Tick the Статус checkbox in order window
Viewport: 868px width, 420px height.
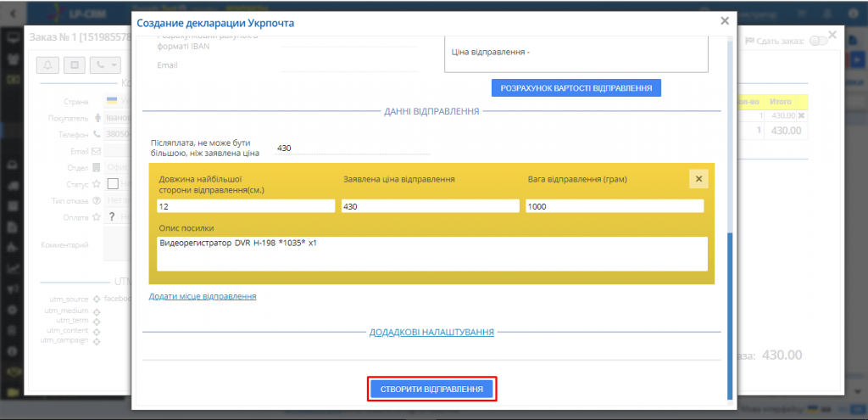tap(113, 183)
